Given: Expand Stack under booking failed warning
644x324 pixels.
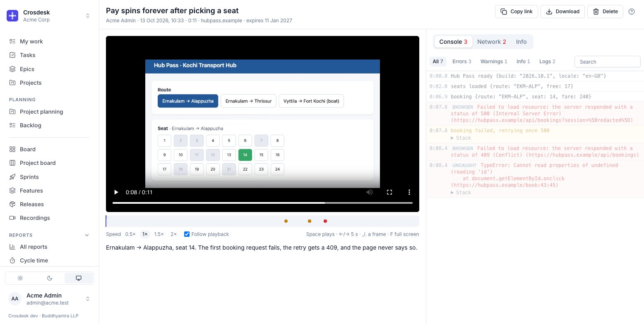Looking at the screenshot, I should [461, 138].
